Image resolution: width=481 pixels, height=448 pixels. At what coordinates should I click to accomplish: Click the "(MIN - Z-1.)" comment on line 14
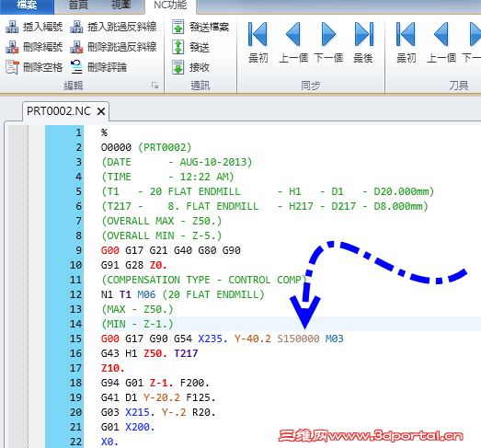pos(137,324)
